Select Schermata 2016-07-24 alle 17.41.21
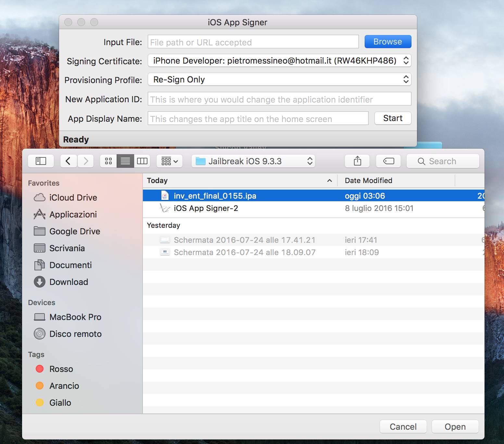504x444 pixels. (x=313, y=240)
